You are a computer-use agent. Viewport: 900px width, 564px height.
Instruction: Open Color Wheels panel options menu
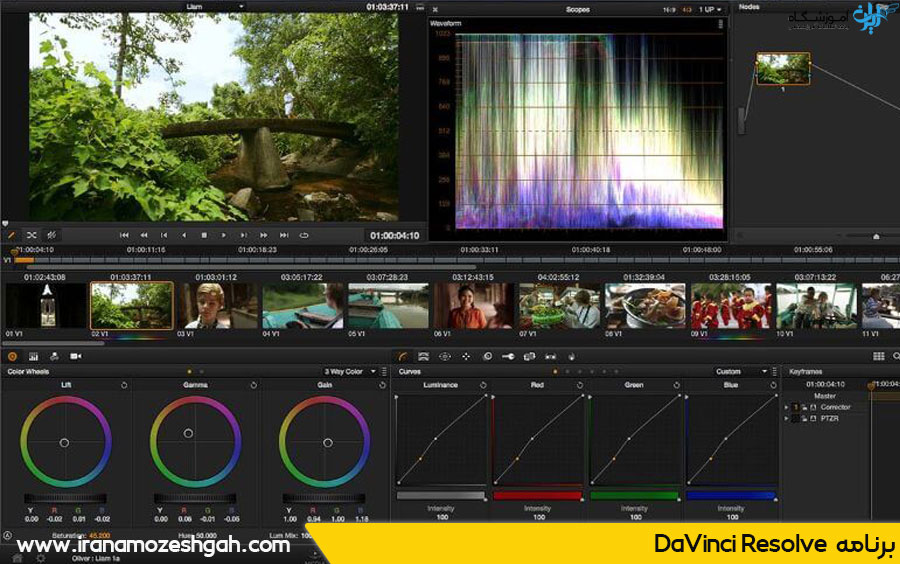click(x=384, y=372)
